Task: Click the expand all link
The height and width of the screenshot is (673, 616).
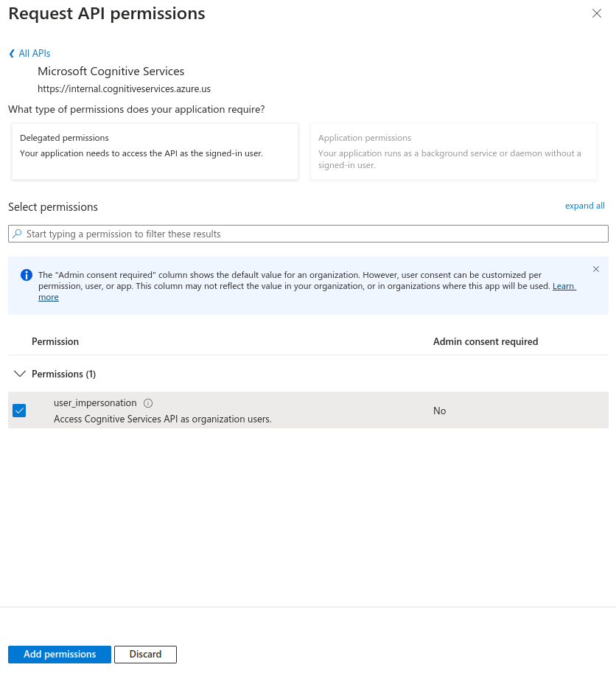Action: (x=584, y=206)
